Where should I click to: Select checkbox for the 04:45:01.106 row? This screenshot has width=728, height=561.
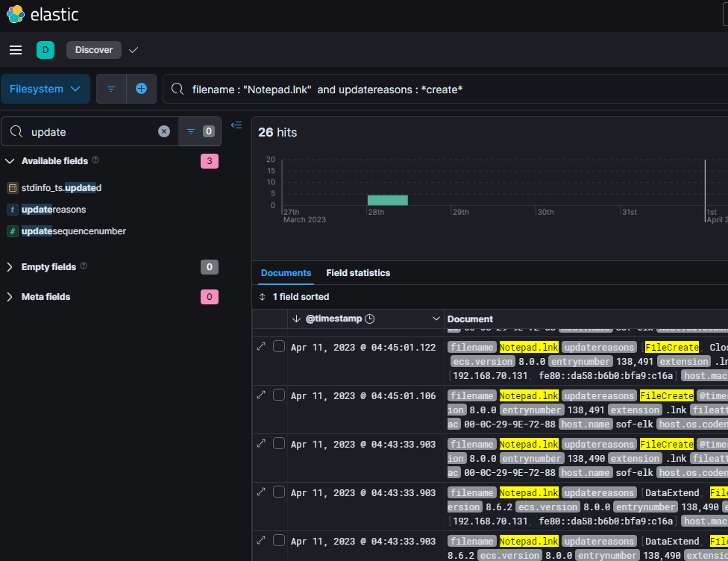[279, 395]
